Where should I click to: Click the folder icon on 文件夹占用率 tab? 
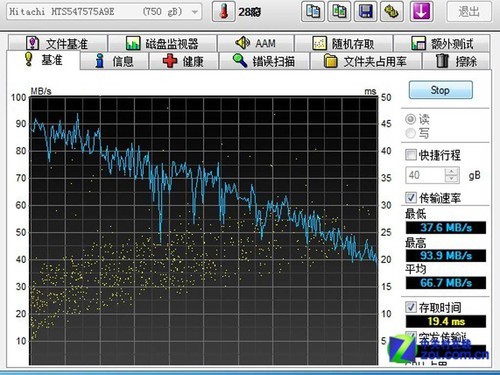[331, 61]
